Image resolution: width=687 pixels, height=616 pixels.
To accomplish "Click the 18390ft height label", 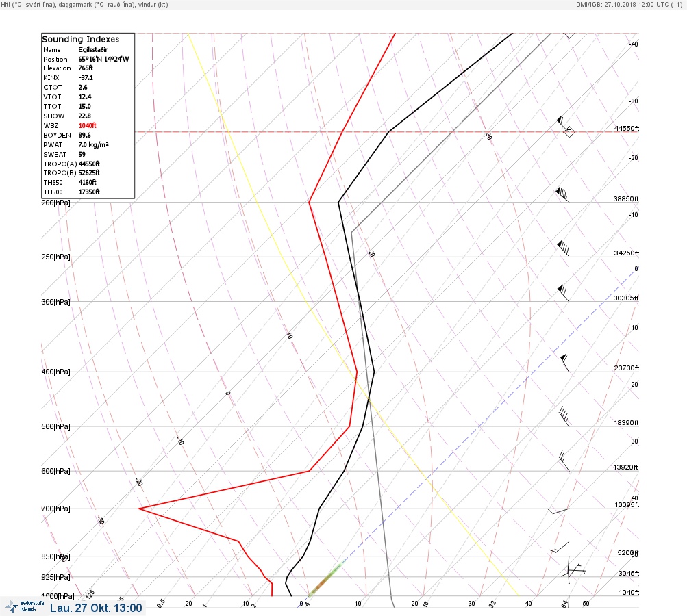I will [x=626, y=422].
